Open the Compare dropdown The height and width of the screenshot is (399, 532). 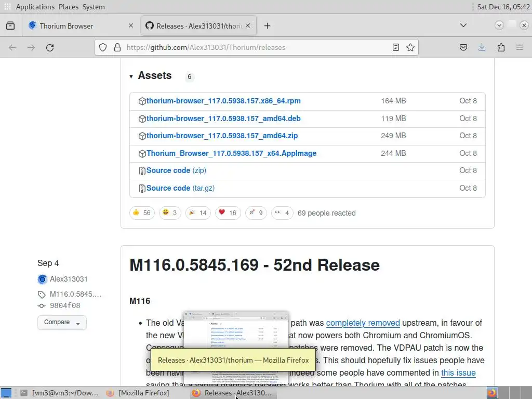pyautogui.click(x=62, y=322)
